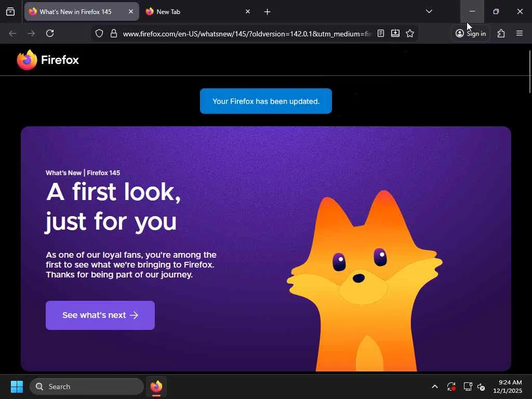Bookmark this page with the star
Viewport: 532px width, 399px height.
point(410,33)
